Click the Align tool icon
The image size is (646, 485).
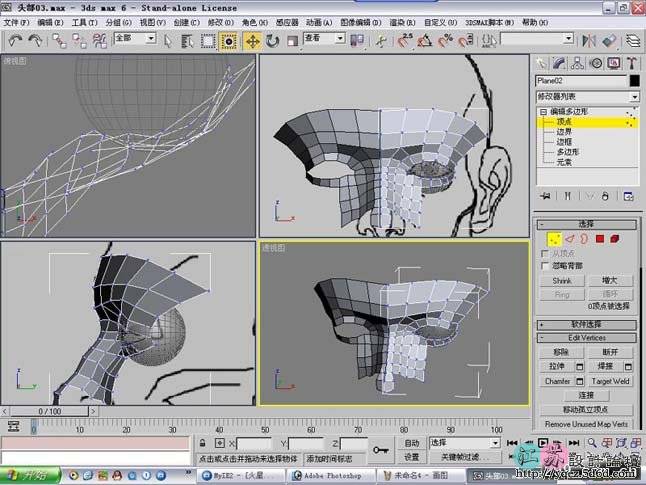pos(609,40)
